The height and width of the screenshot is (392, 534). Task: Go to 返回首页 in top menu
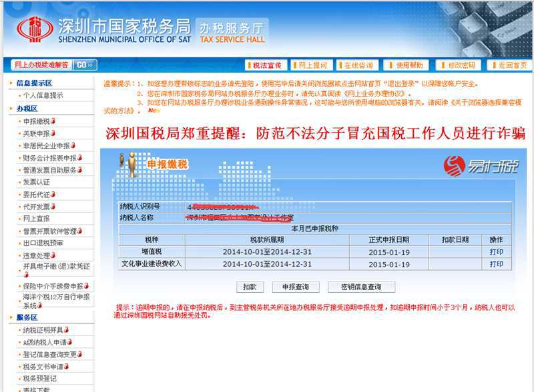(x=509, y=65)
